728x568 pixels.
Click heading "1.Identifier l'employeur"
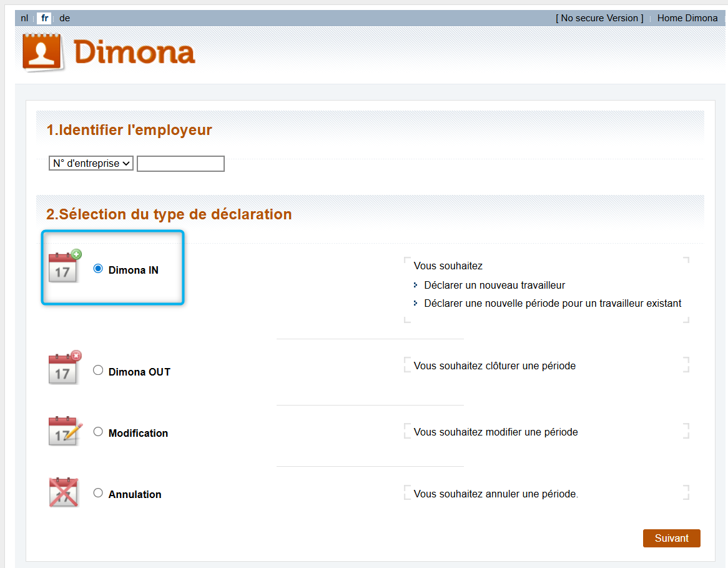click(x=129, y=130)
